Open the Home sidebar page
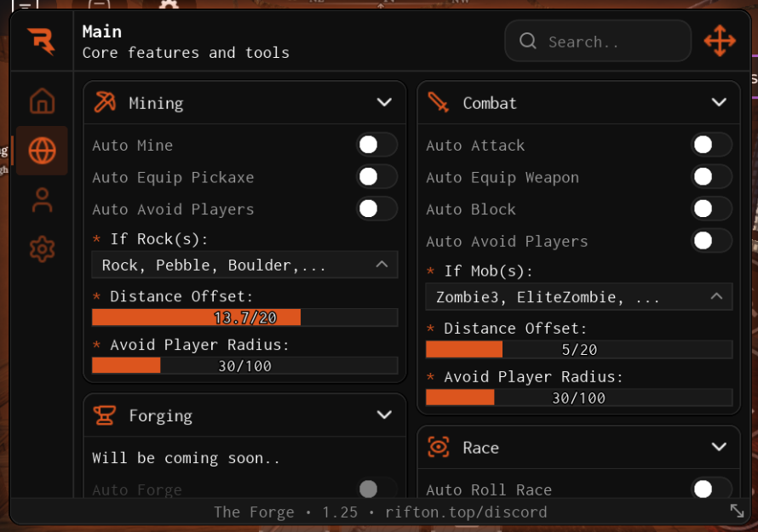Image resolution: width=758 pixels, height=532 pixels. click(x=42, y=101)
